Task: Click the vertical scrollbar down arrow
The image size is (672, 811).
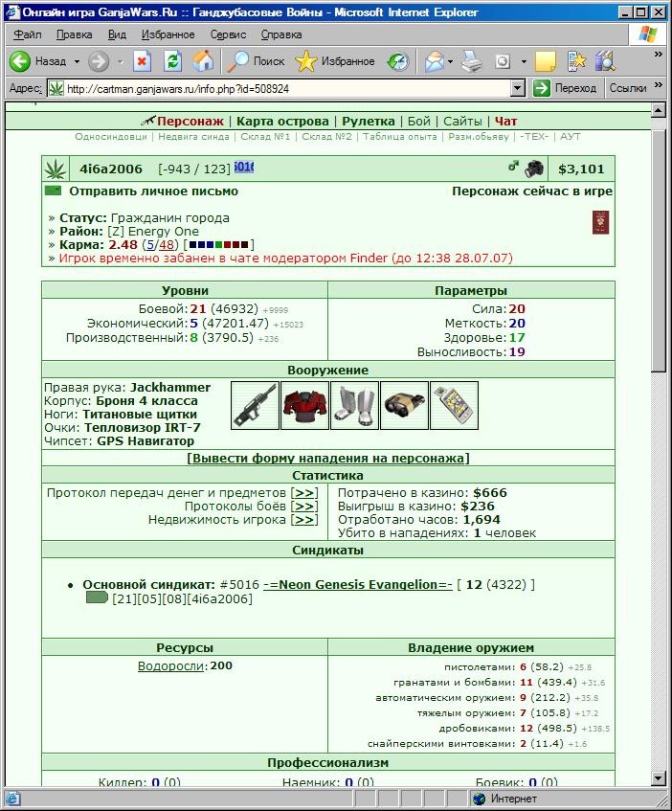Action: 658,778
